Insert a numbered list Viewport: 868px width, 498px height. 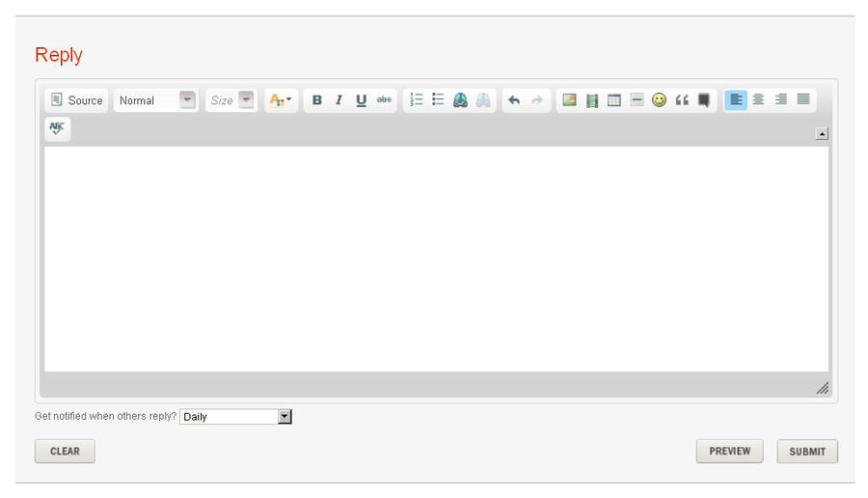[417, 100]
